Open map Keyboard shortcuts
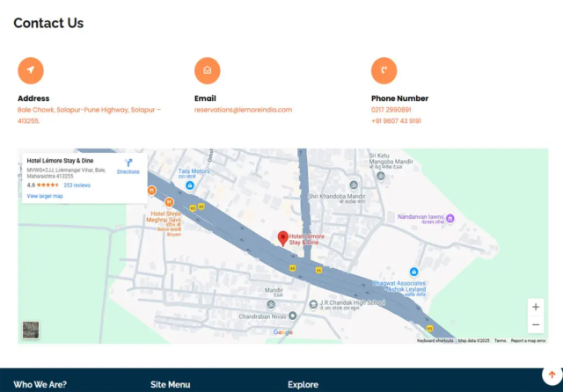This screenshot has width=563, height=392. (x=435, y=340)
